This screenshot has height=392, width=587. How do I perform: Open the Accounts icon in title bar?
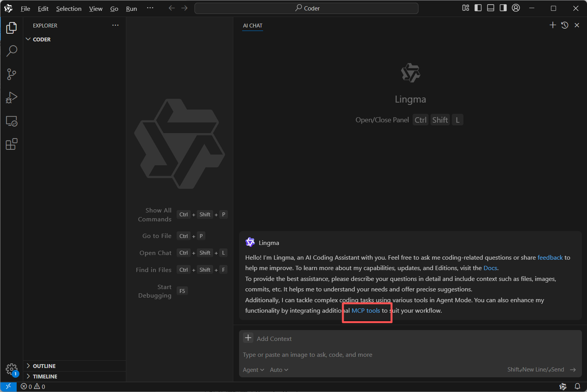tap(516, 8)
